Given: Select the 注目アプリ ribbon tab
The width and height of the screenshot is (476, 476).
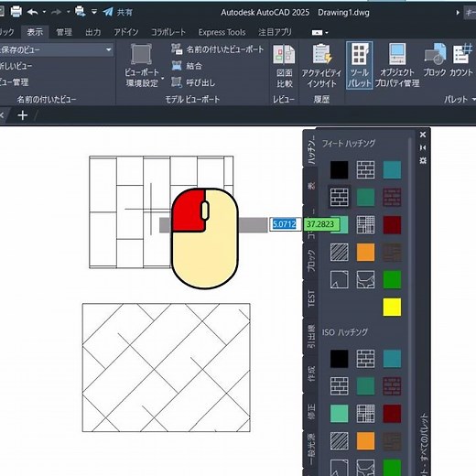Looking at the screenshot, I should 275,32.
